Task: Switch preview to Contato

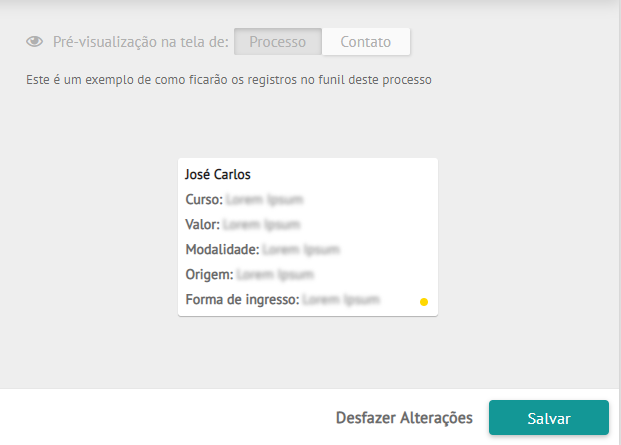Action: pos(366,42)
